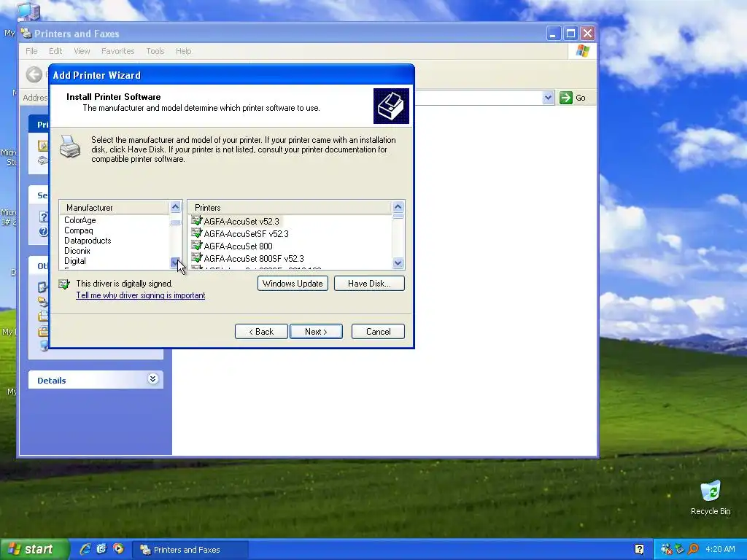
Task: Click the Manufacturer column header
Action: point(115,208)
